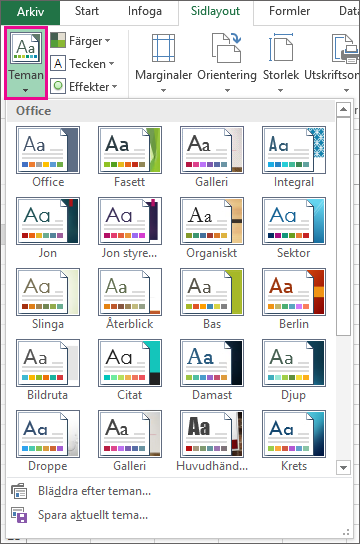This screenshot has width=360, height=544.
Task: Open the Marginaler margins menu
Action: 163,63
